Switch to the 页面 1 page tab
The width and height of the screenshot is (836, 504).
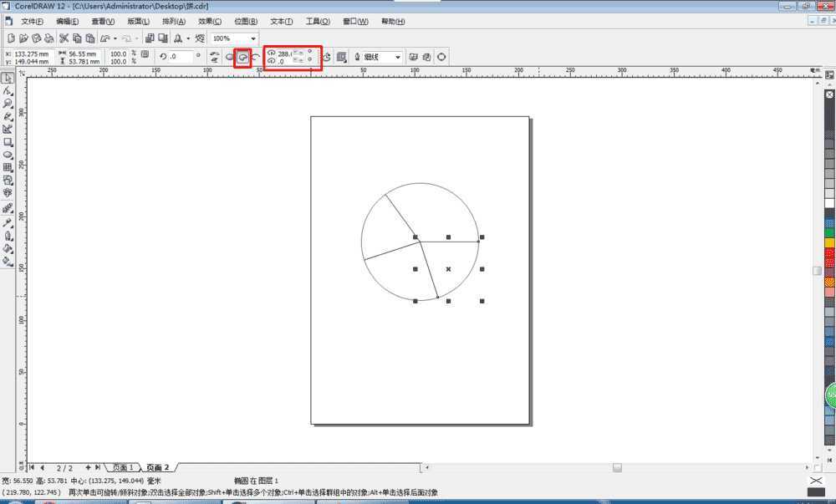122,467
